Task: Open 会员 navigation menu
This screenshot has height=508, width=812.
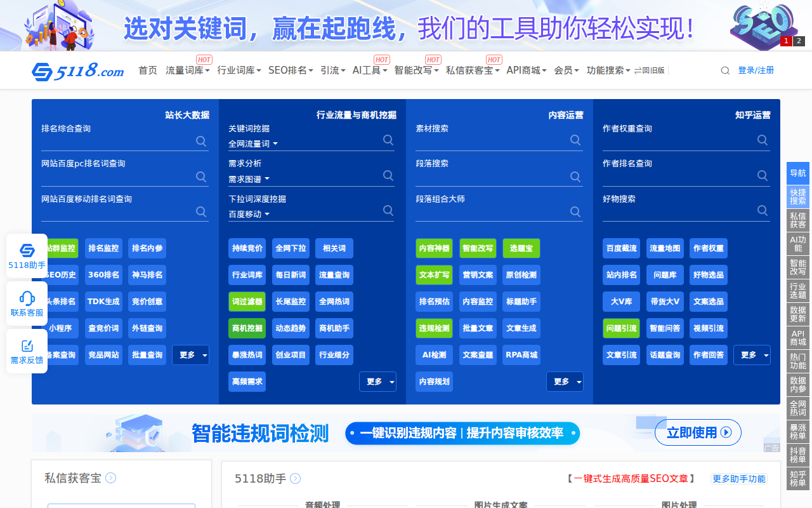Action: [566, 70]
